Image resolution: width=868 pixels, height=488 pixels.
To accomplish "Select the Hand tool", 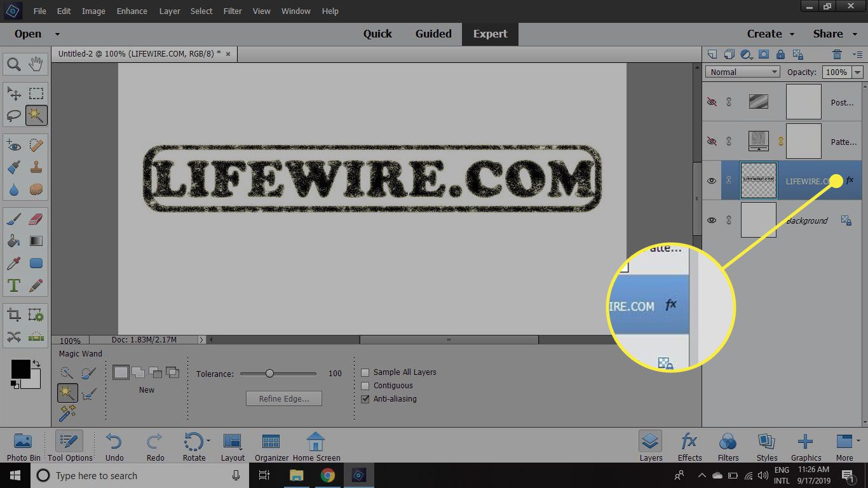I will pyautogui.click(x=36, y=64).
